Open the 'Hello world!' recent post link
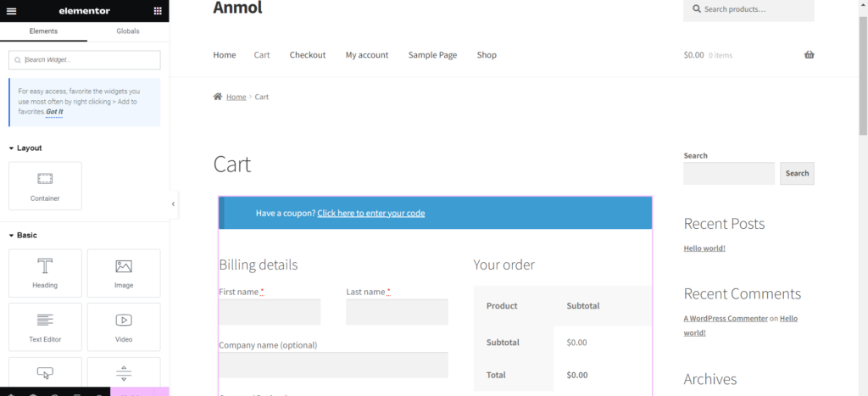The width and height of the screenshot is (868, 396). 704,248
